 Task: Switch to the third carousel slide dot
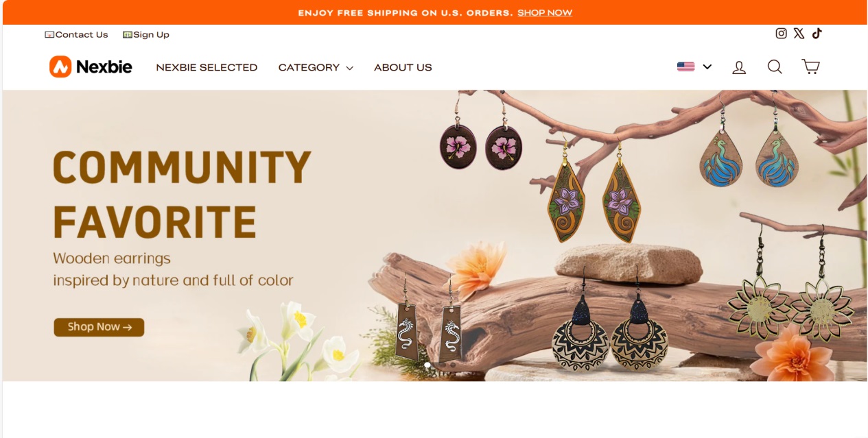point(452,365)
